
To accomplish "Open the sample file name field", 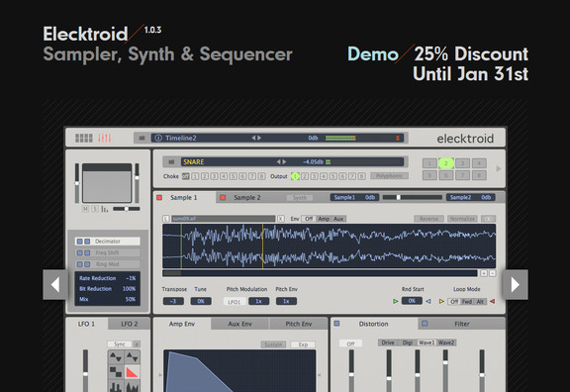I will (x=224, y=219).
